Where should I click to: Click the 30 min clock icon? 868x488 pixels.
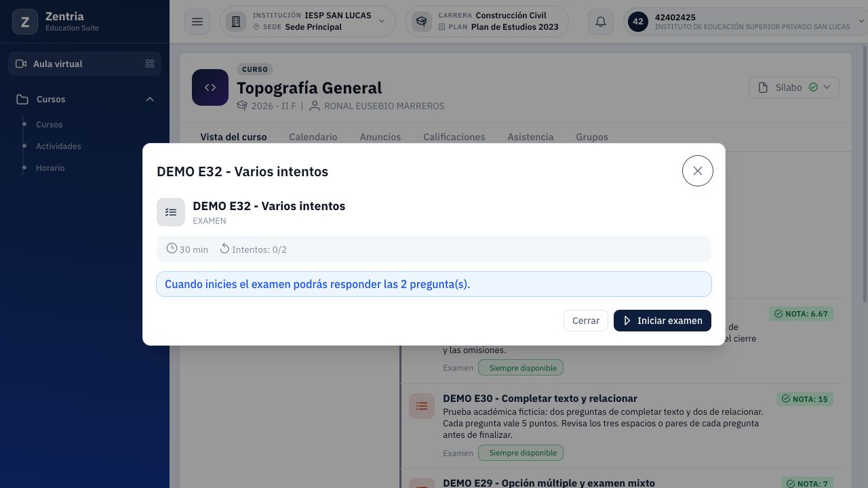[x=172, y=249]
